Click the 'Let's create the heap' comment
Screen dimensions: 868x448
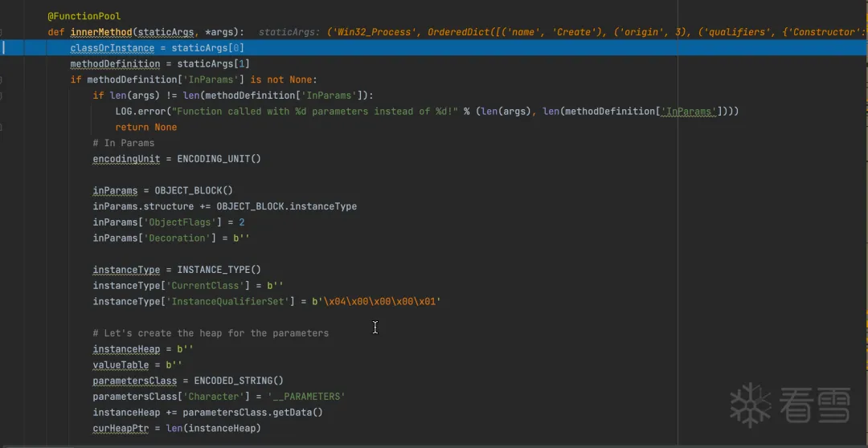point(211,333)
